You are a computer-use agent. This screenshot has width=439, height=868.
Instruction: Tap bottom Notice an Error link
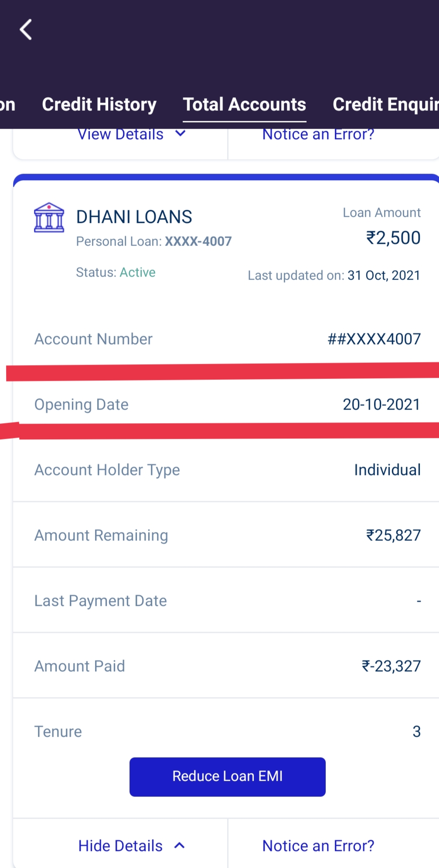(x=318, y=846)
